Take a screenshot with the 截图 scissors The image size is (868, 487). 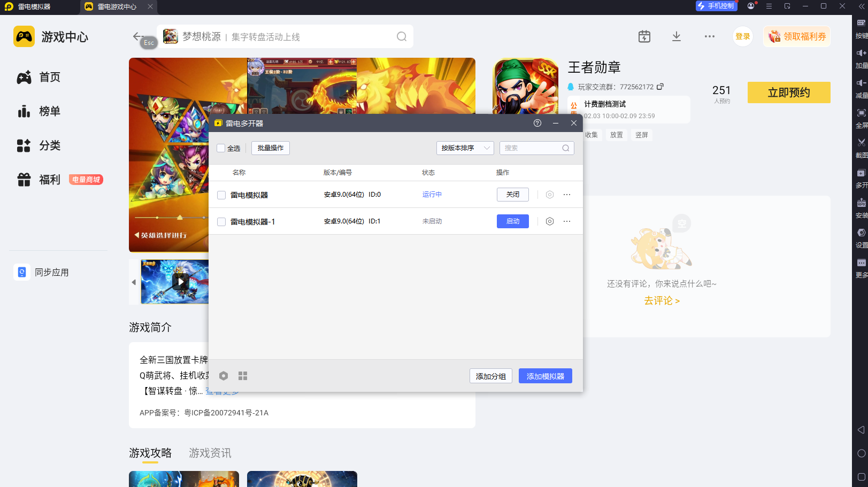(x=861, y=143)
